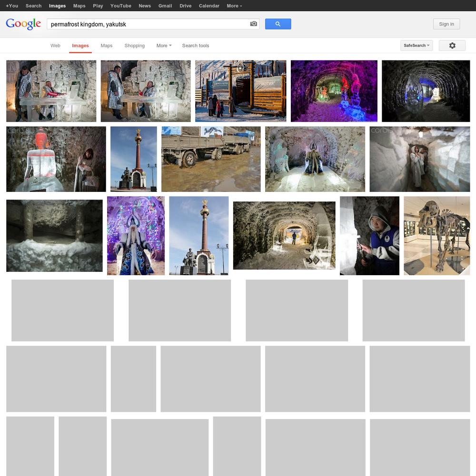The width and height of the screenshot is (476, 476).
Task: Click the Google logo
Action: coord(23,24)
